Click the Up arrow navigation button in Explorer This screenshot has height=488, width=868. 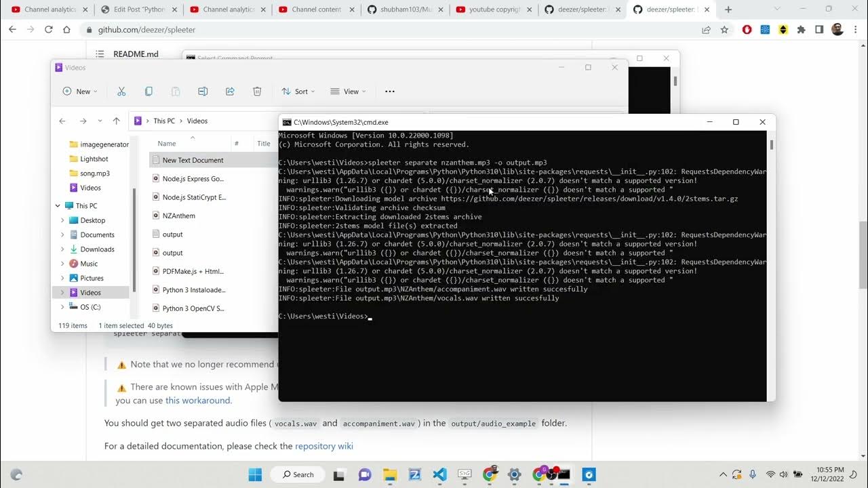pos(116,121)
